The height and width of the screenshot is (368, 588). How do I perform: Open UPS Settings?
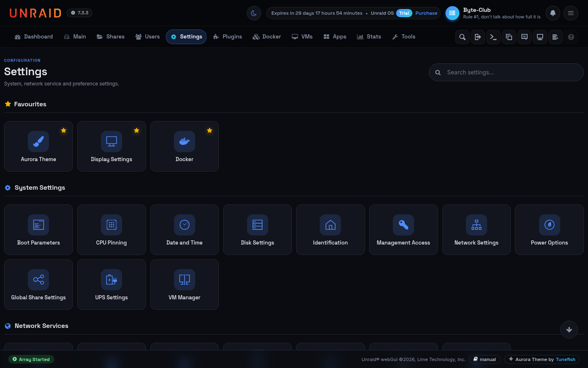111,285
